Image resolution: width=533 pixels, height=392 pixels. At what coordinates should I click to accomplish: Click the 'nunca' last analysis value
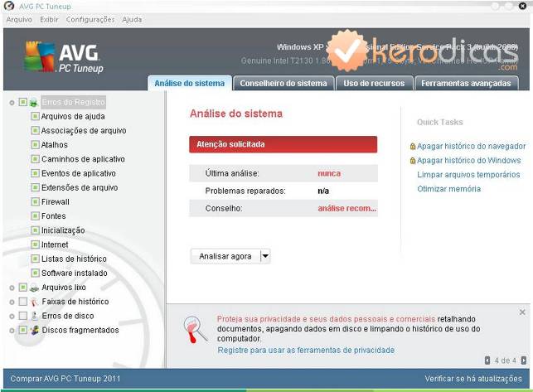[329, 173]
